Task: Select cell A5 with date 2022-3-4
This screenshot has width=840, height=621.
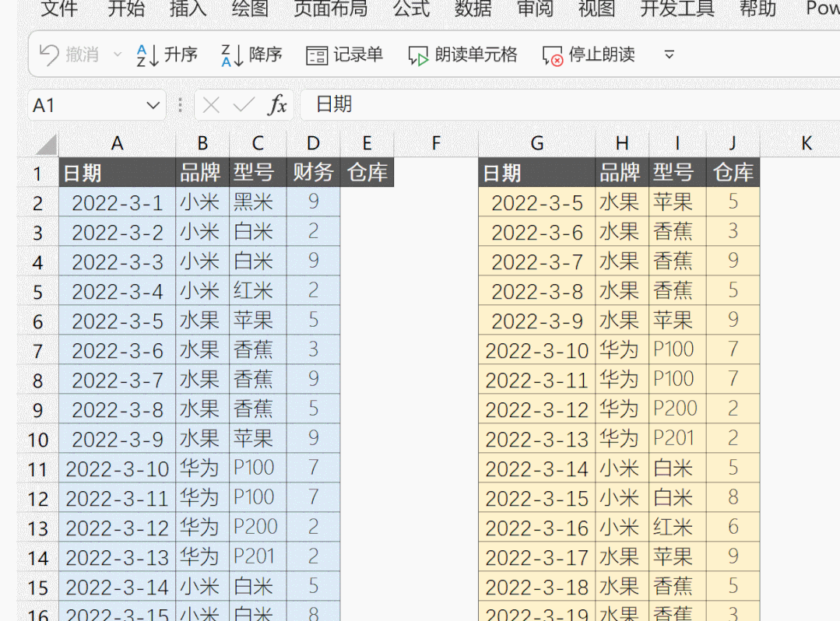Action: tap(118, 291)
